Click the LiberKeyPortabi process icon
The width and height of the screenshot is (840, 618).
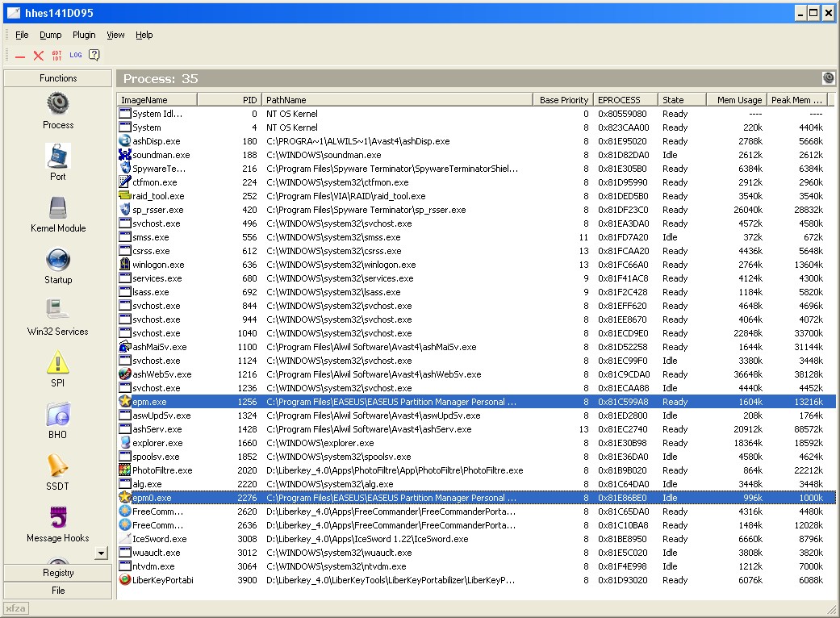point(125,579)
